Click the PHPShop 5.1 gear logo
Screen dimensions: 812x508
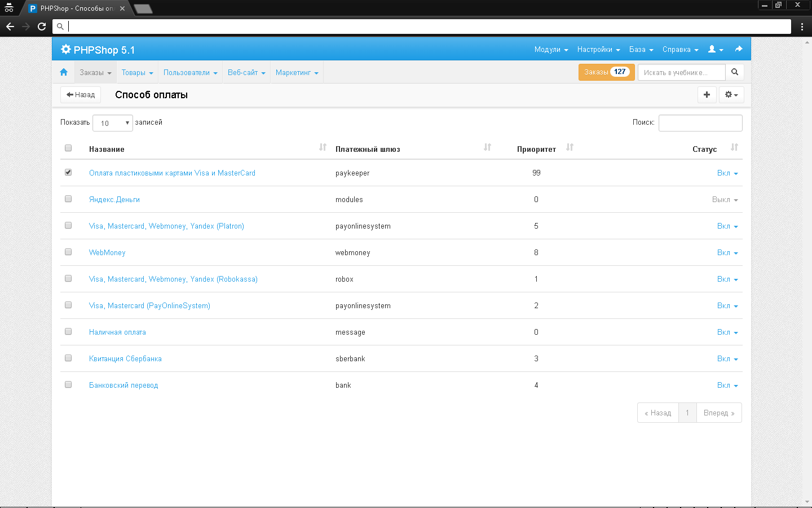[x=66, y=50]
